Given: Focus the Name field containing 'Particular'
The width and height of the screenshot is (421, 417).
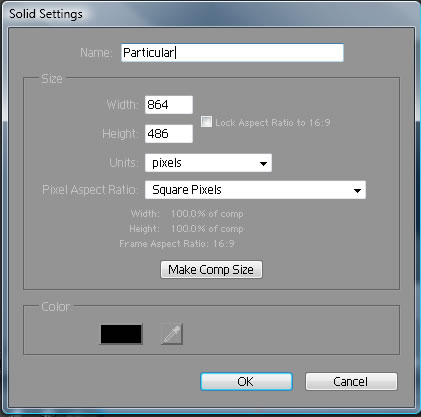Looking at the screenshot, I should pos(232,53).
